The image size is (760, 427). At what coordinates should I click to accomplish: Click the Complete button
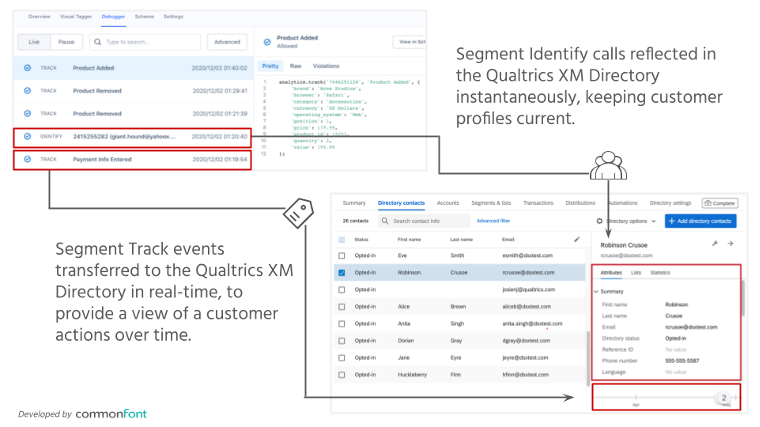(x=720, y=203)
